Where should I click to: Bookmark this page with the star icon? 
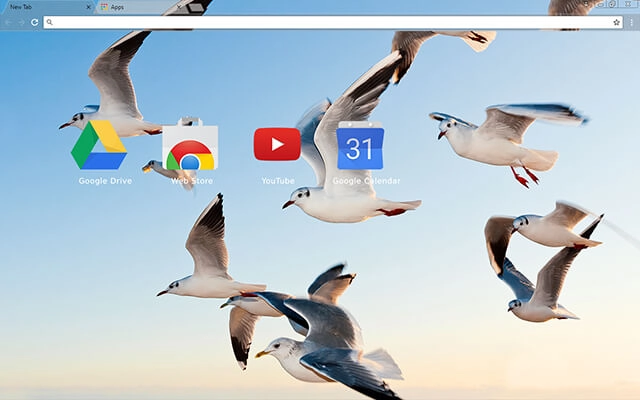[x=616, y=22]
